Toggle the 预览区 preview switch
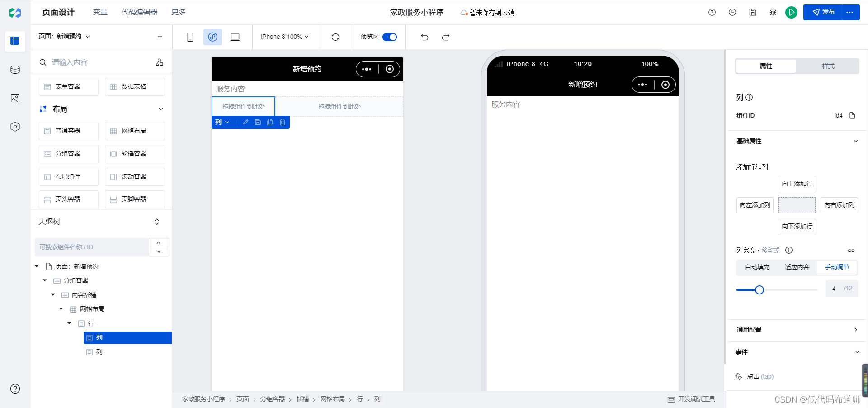The width and height of the screenshot is (868, 408). (390, 37)
